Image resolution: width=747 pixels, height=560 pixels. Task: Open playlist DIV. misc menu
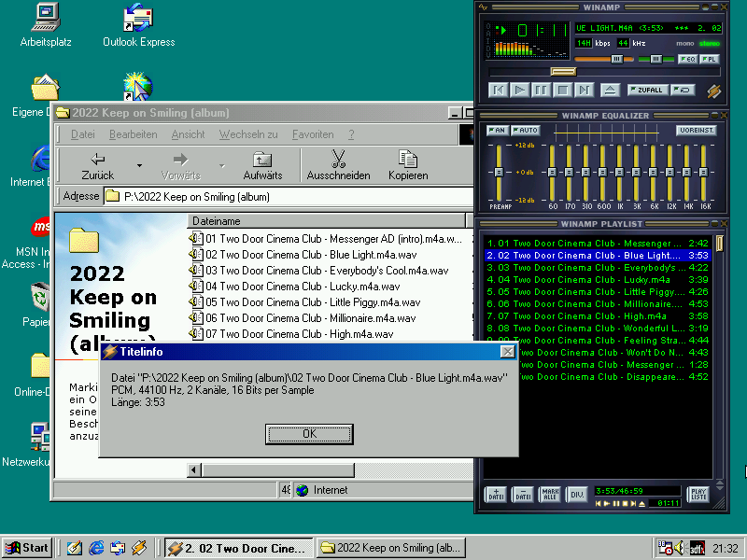tap(577, 495)
